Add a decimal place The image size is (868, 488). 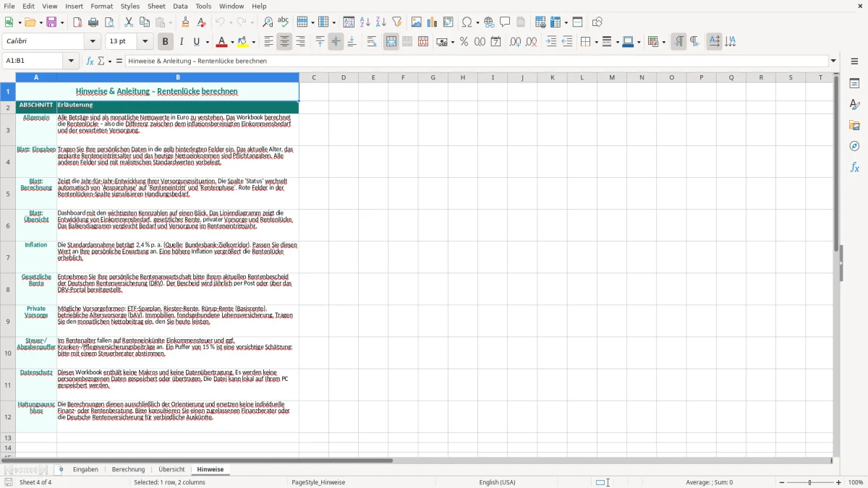pos(515,42)
